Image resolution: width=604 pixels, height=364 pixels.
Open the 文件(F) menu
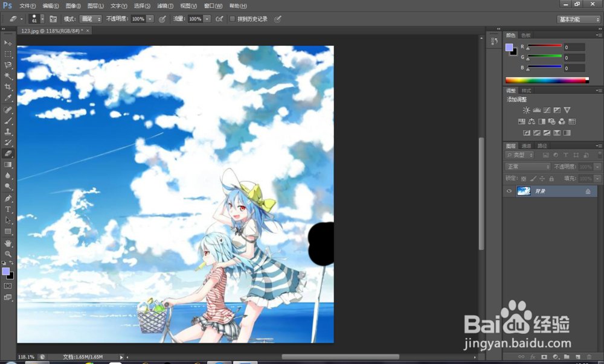[x=27, y=6]
